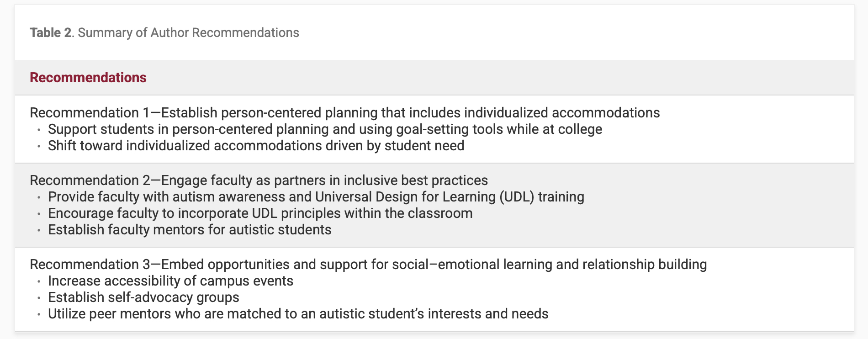The width and height of the screenshot is (868, 339).
Task: Click the bold "Table 2" label
Action: click(x=51, y=33)
